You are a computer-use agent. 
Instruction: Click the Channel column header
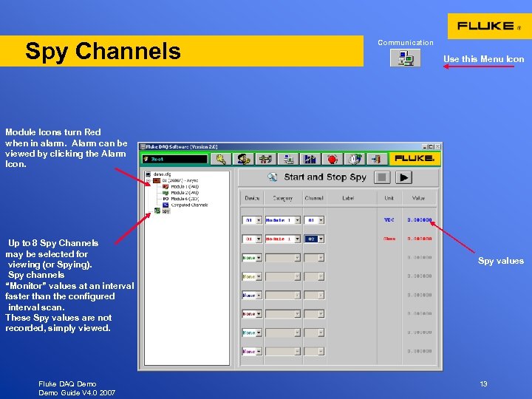tap(314, 198)
